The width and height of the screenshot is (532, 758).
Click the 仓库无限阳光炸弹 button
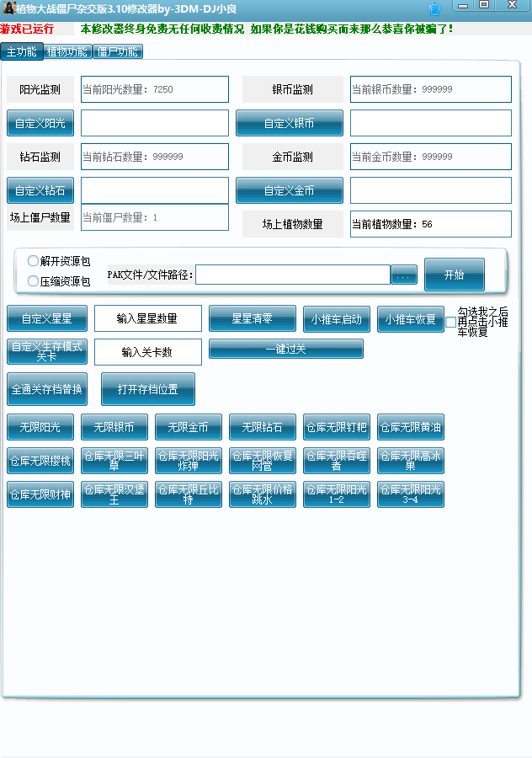coord(189,461)
